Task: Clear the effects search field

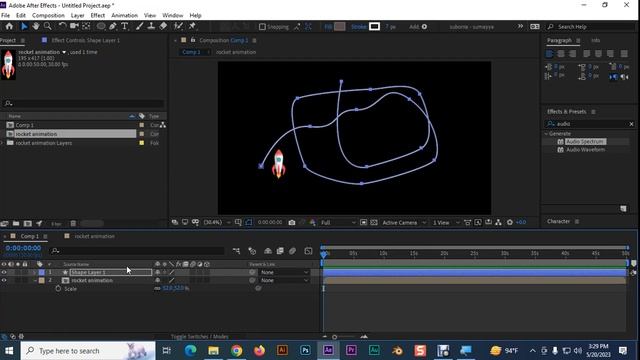Action: pos(631,124)
